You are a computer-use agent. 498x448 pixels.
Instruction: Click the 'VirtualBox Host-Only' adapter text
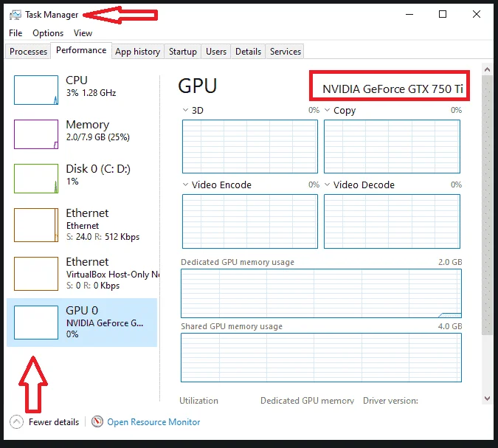(x=112, y=275)
